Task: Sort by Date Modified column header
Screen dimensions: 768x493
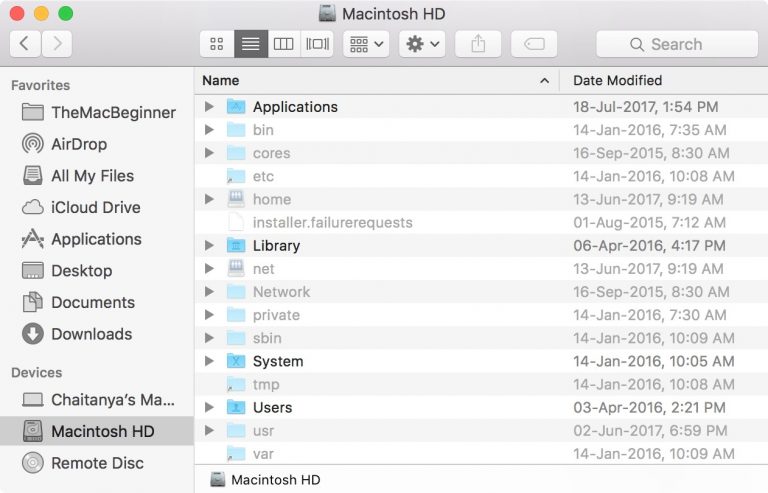Action: [664, 81]
